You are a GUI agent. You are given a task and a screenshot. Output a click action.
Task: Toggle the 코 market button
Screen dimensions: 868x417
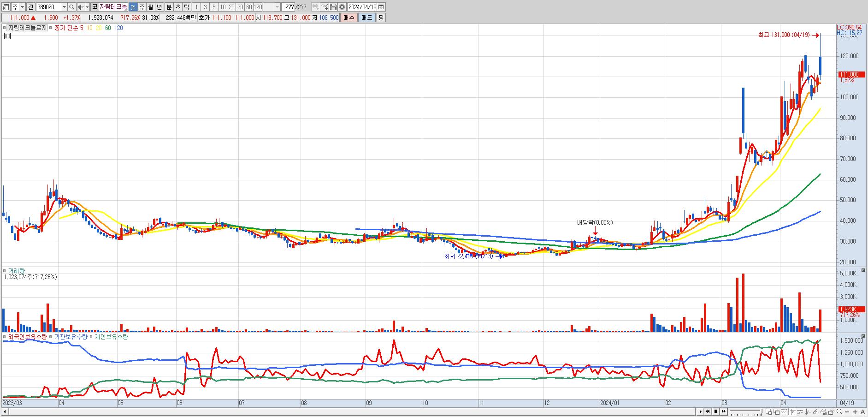[94, 7]
